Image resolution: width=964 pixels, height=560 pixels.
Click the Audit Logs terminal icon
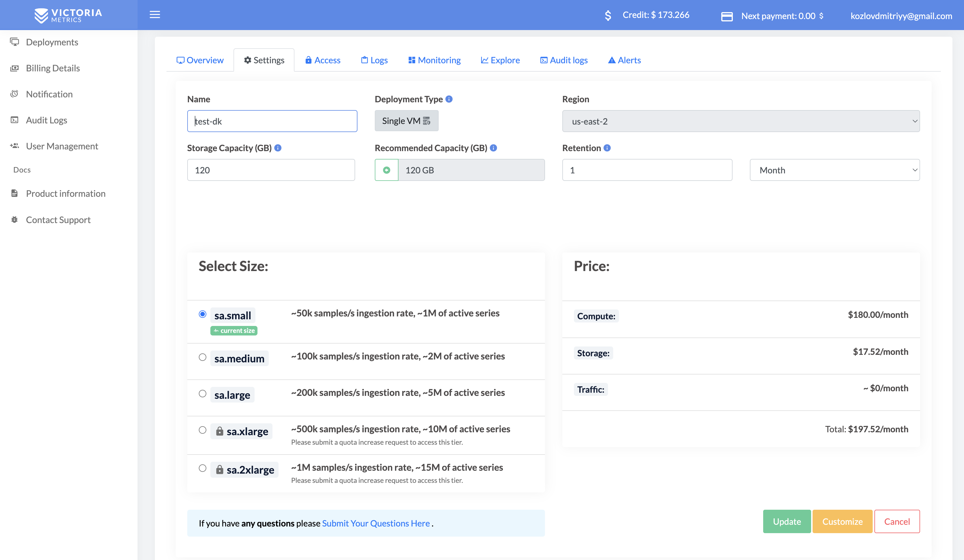(14, 120)
